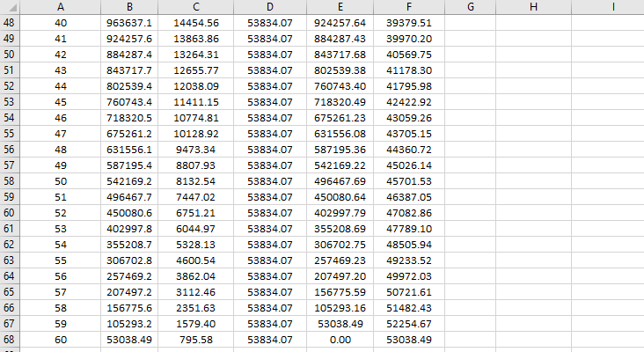Click empty cell G52

coord(472,86)
